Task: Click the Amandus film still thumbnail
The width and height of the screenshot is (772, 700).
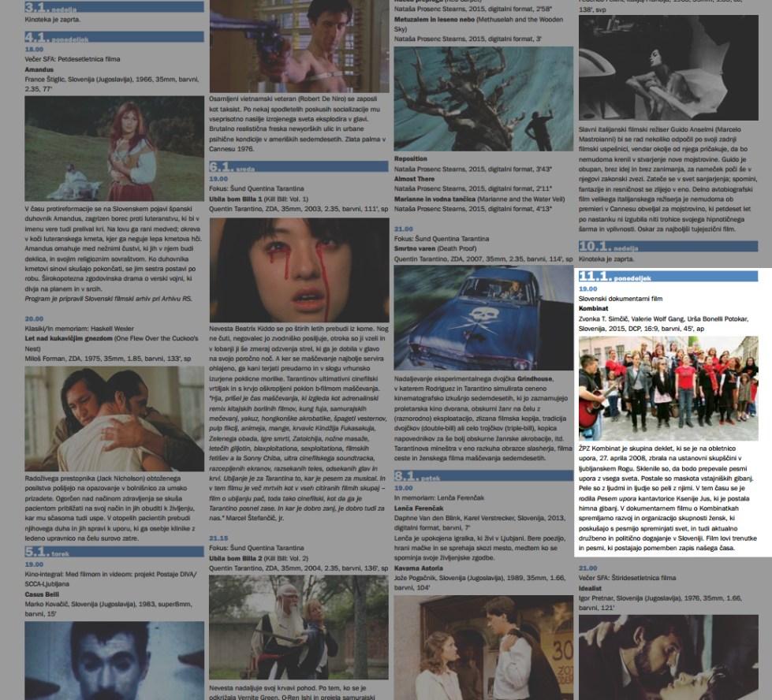Action: 114,148
